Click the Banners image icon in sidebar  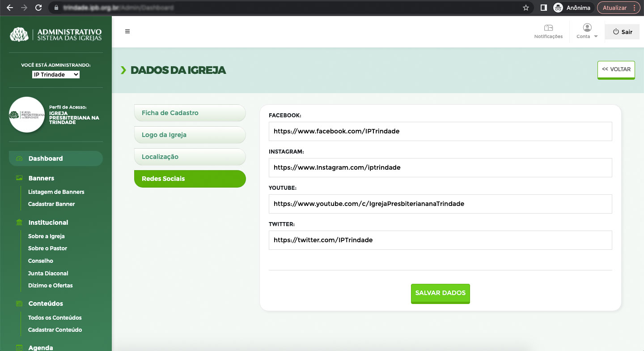(19, 178)
